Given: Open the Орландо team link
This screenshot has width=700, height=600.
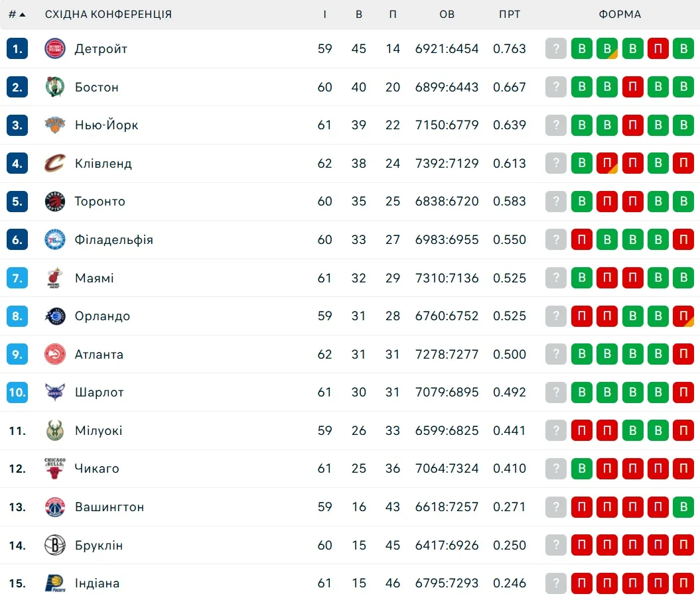Looking at the screenshot, I should (102, 316).
